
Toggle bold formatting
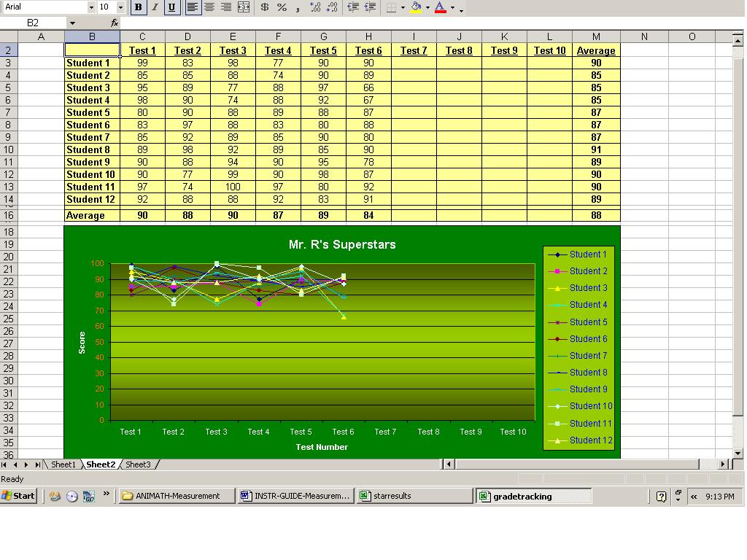[138, 7]
